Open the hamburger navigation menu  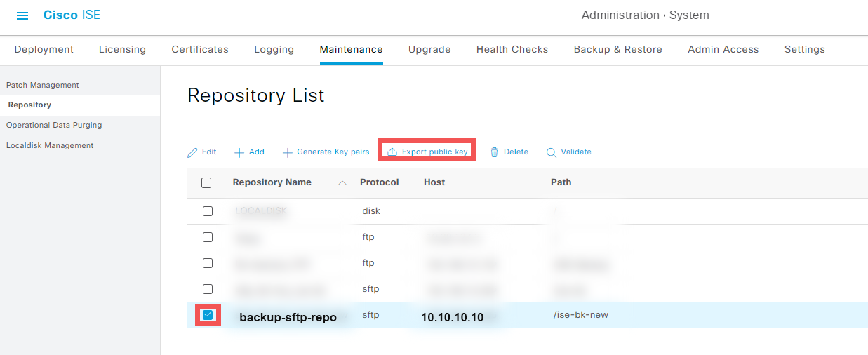[22, 15]
